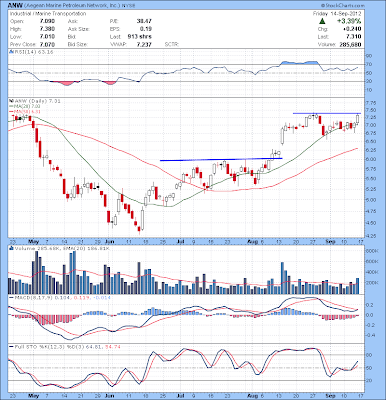Click the Low price value 7.010

[x=47, y=36]
